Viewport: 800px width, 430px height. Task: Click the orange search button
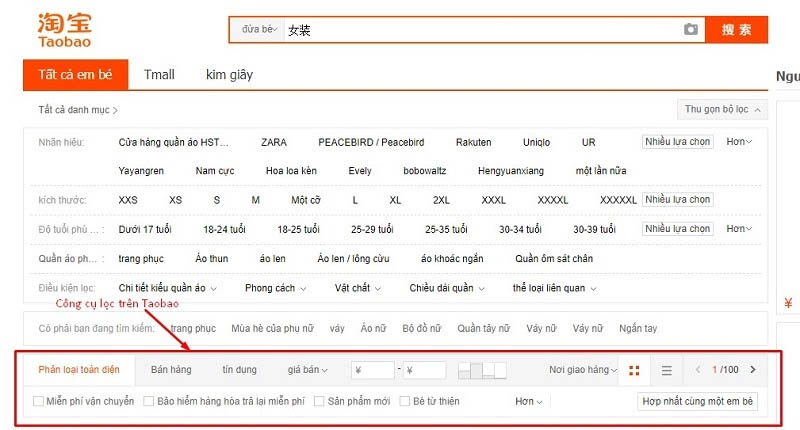(736, 30)
